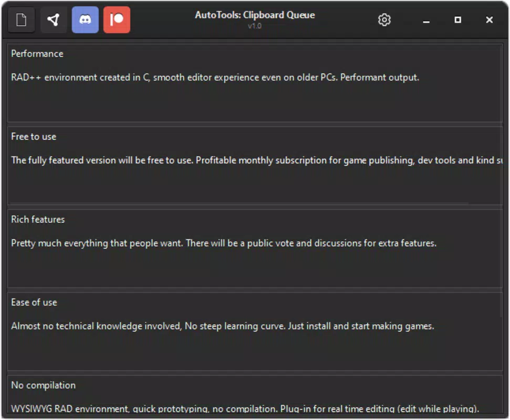Select the Performance clipboard entry title
Screen dimensions: 510x420
point(37,54)
